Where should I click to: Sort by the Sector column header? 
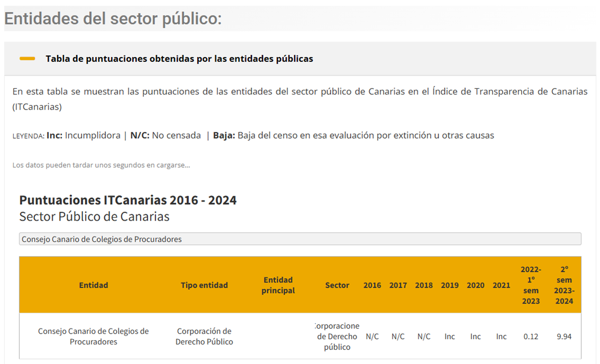pos(337,285)
